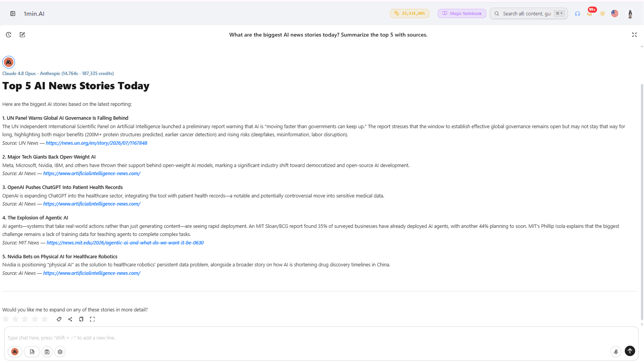Click the Top 5 AI News Stories Today heading
The width and height of the screenshot is (644, 363).
click(76, 86)
